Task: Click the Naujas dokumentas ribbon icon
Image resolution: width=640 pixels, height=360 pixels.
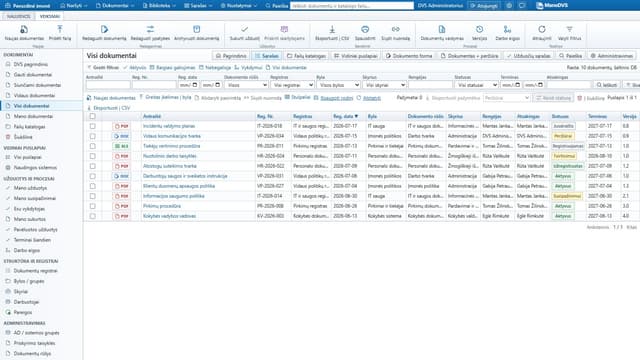Action: (24, 29)
